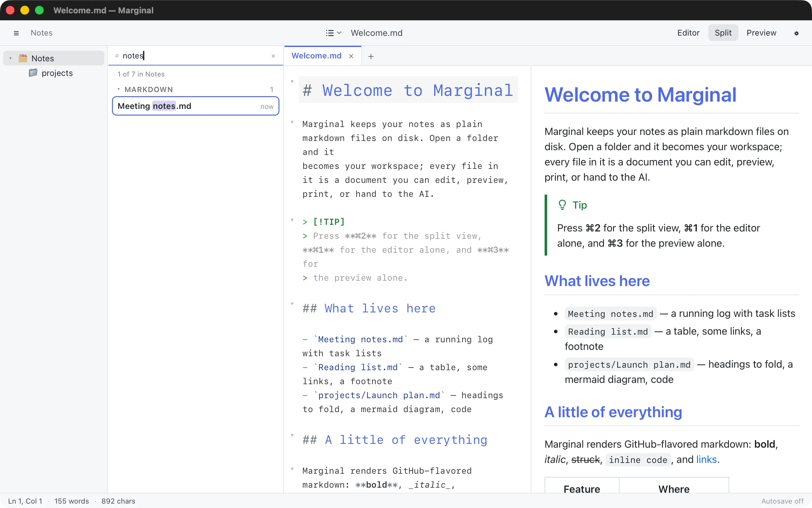Click the "155 words" status entry
This screenshot has height=508, width=812.
tap(71, 501)
